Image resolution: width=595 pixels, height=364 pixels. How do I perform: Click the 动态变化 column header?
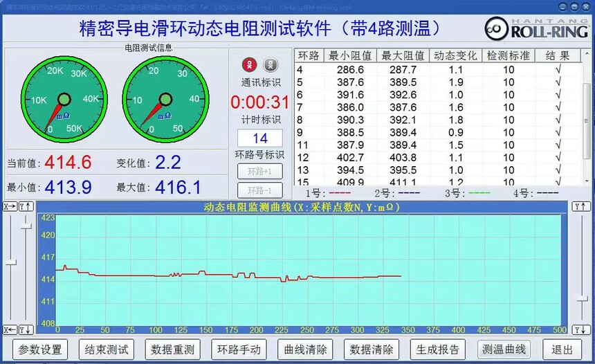(x=455, y=56)
